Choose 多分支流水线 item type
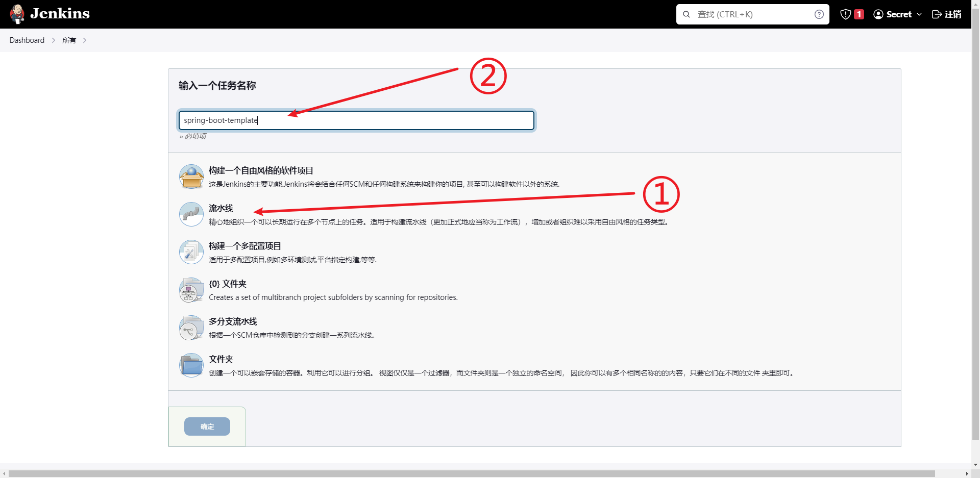 (233, 321)
